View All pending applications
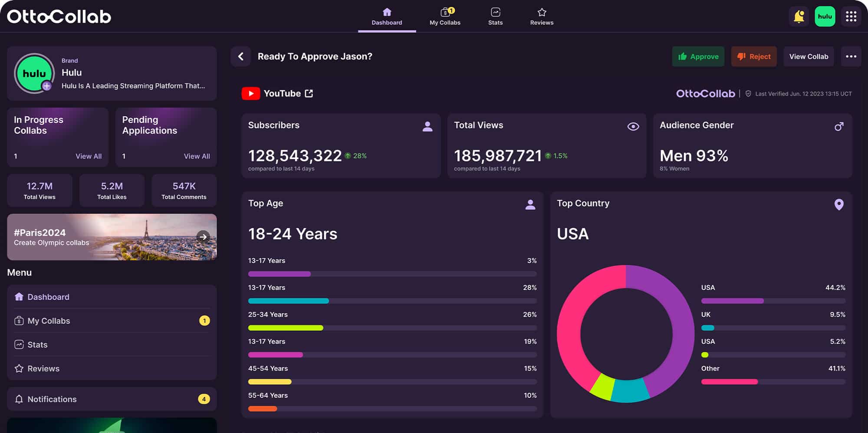The width and height of the screenshot is (868, 433). click(x=197, y=156)
